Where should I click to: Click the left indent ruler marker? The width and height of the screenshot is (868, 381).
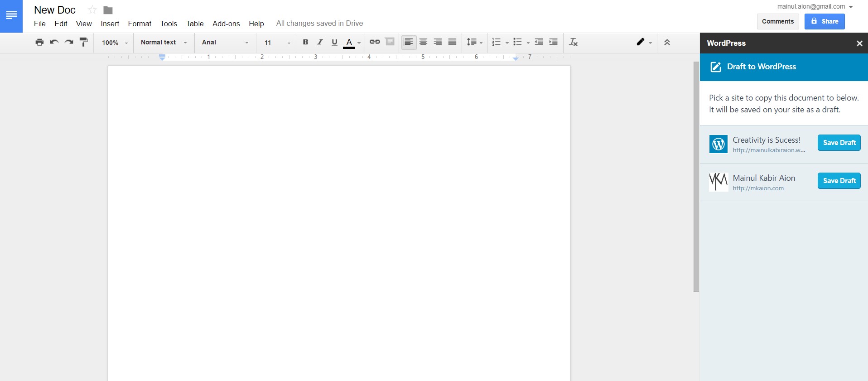pos(162,57)
